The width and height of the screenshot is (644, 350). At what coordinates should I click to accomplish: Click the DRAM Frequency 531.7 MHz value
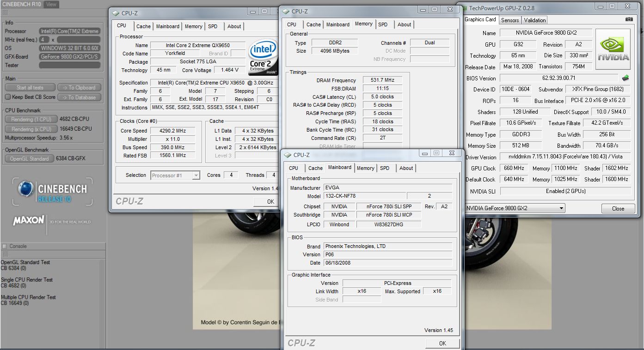pyautogui.click(x=382, y=80)
